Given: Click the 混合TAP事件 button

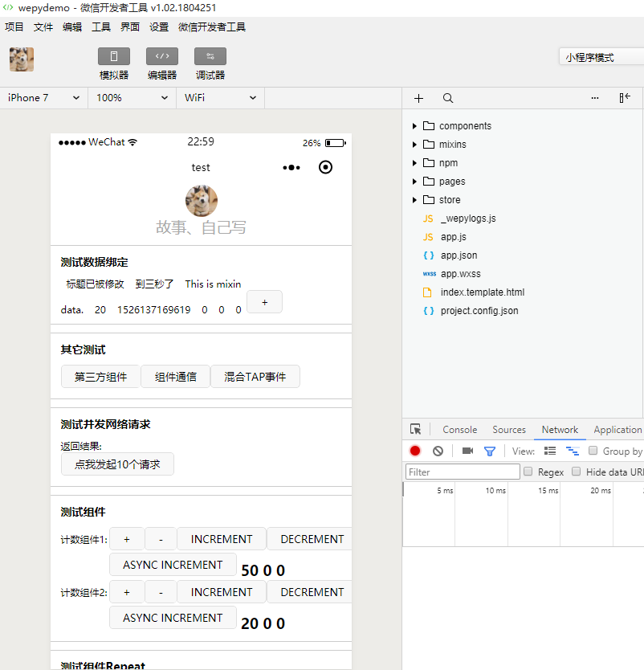Looking at the screenshot, I should point(255,377).
